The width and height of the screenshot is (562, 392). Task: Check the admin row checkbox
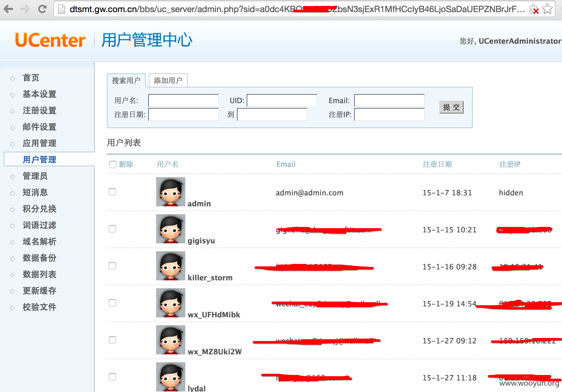[x=112, y=192]
